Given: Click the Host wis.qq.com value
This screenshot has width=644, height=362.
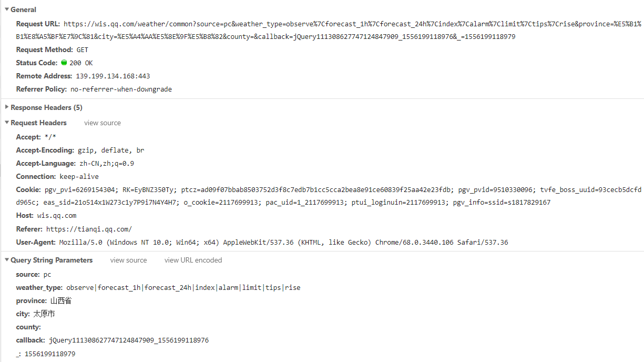Looking at the screenshot, I should [x=57, y=216].
